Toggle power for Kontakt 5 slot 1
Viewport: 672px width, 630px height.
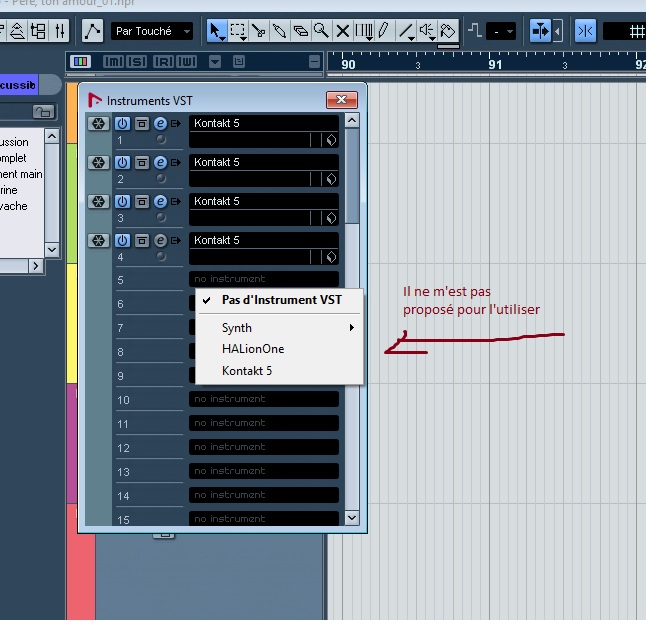(x=122, y=124)
